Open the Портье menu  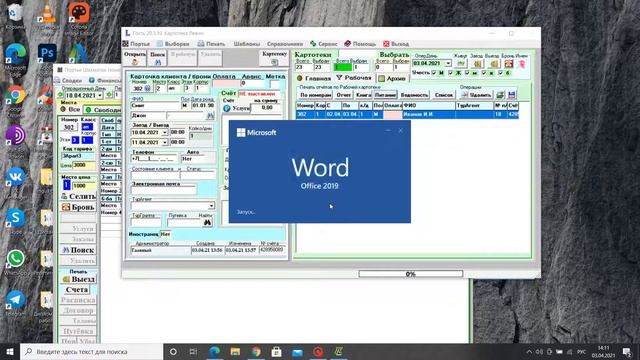(136, 44)
